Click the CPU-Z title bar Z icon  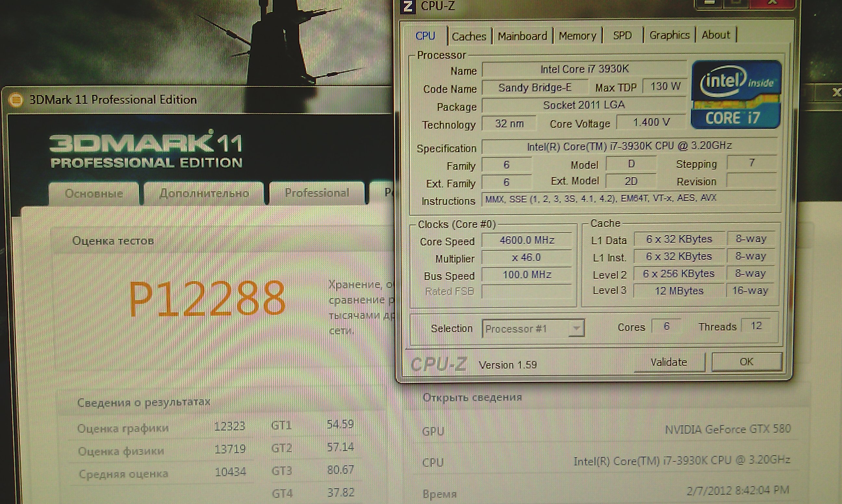[x=408, y=6]
